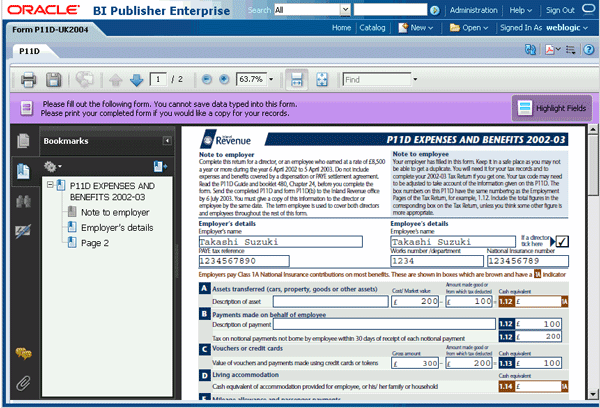Viewport: 600px width, 408px height.
Task: Click the new bookmark icon
Action: point(160,166)
